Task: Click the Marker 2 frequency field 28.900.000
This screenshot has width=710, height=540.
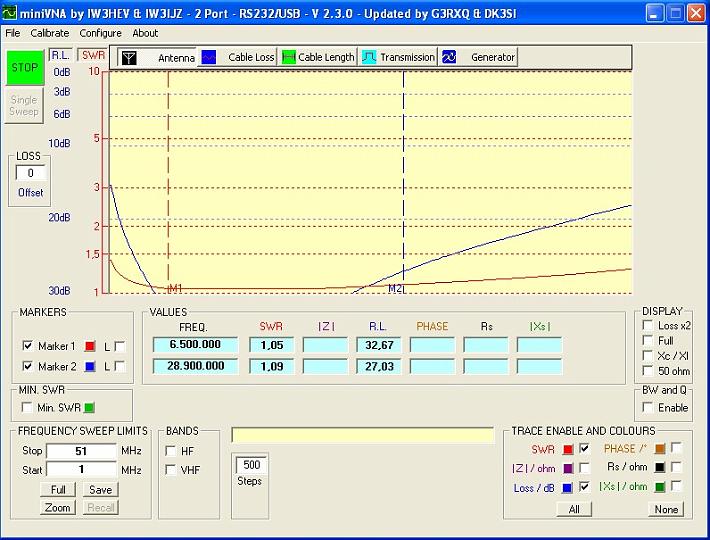Action: click(195, 366)
